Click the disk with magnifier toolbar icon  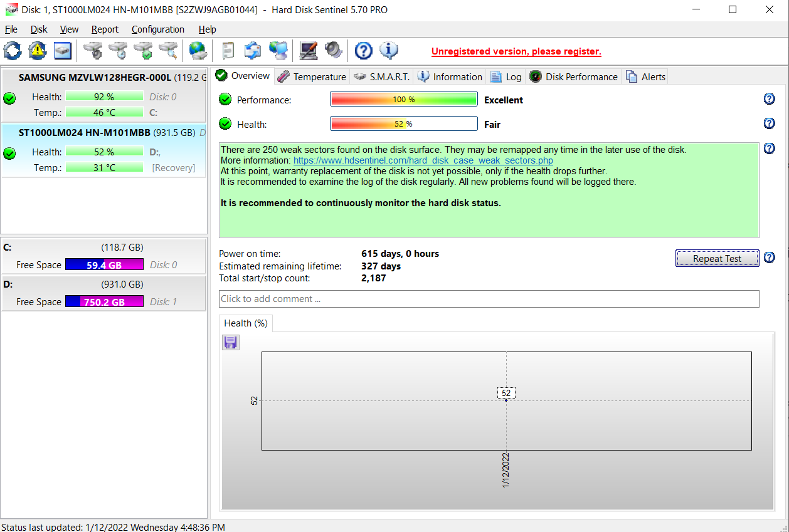click(x=168, y=51)
